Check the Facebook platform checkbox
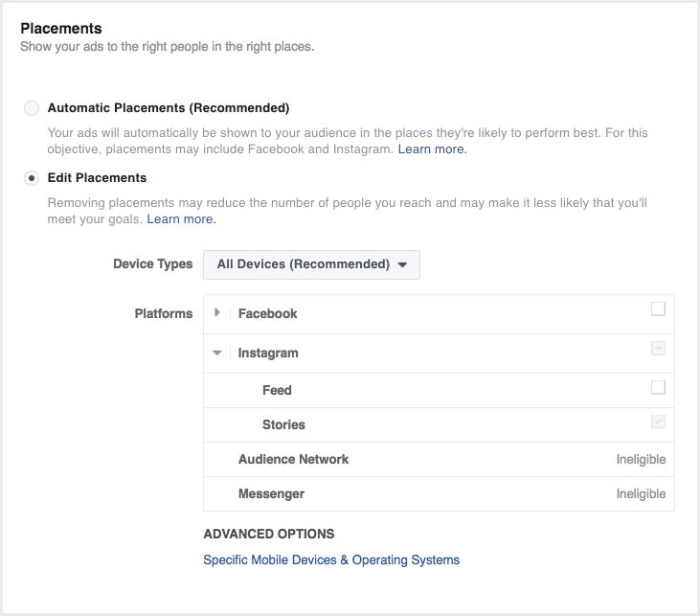The image size is (700, 616). coord(658,309)
